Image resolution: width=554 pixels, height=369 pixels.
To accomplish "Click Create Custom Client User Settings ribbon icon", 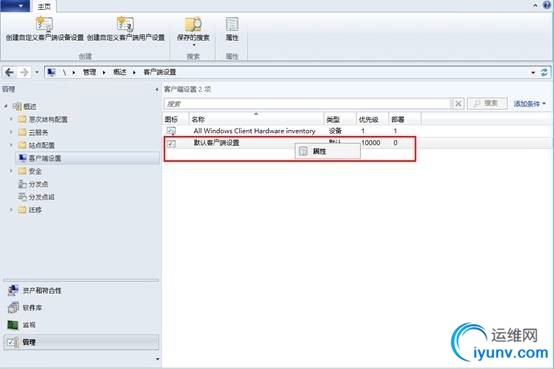I will tap(125, 29).
